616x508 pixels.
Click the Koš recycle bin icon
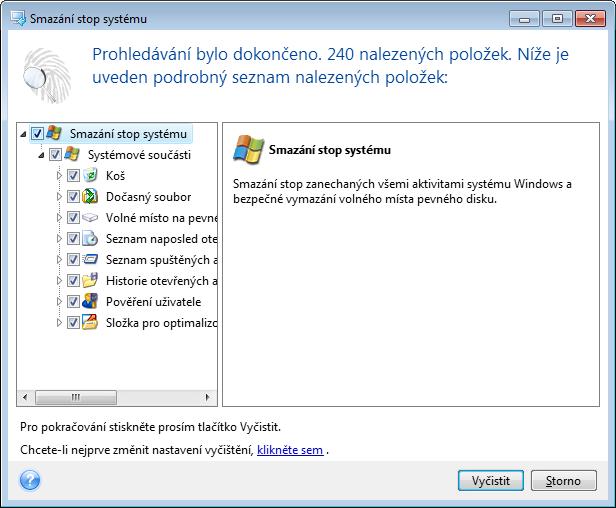tap(90, 175)
